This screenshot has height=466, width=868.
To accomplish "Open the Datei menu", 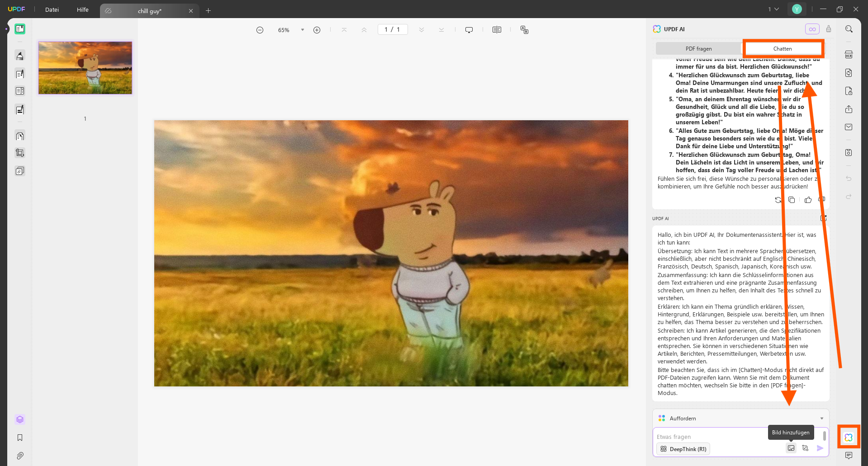I will 52,9.
